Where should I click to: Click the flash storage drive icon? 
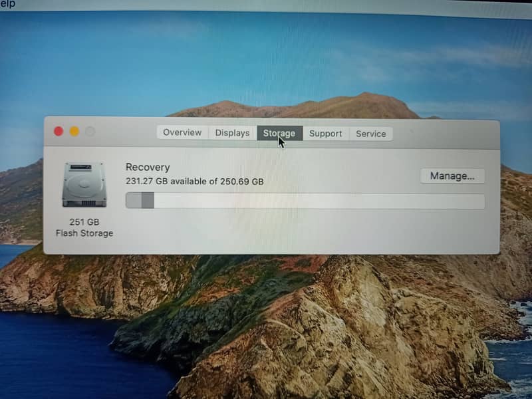[x=84, y=185]
